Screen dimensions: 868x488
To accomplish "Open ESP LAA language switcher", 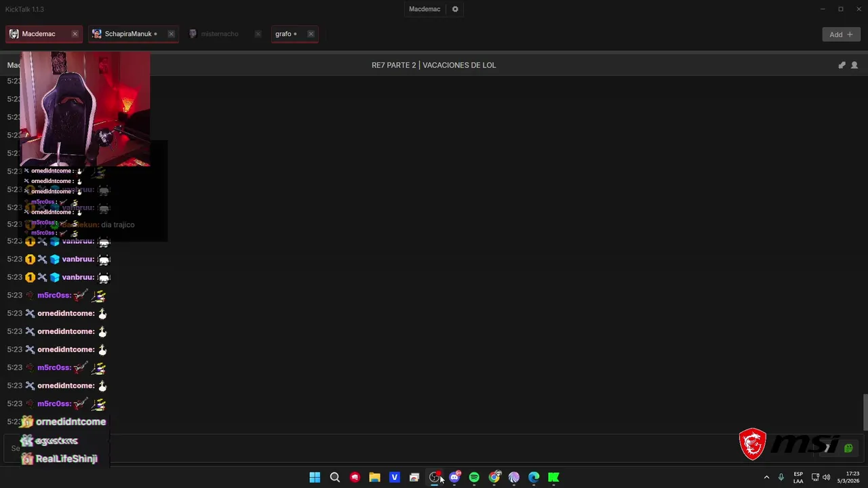I will 798,477.
